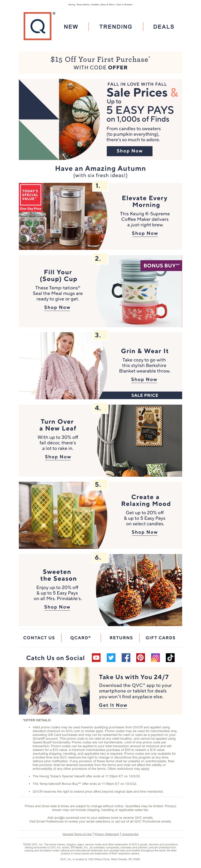
Task: Select the NEW navigation item
Action: pyautogui.click(x=71, y=27)
